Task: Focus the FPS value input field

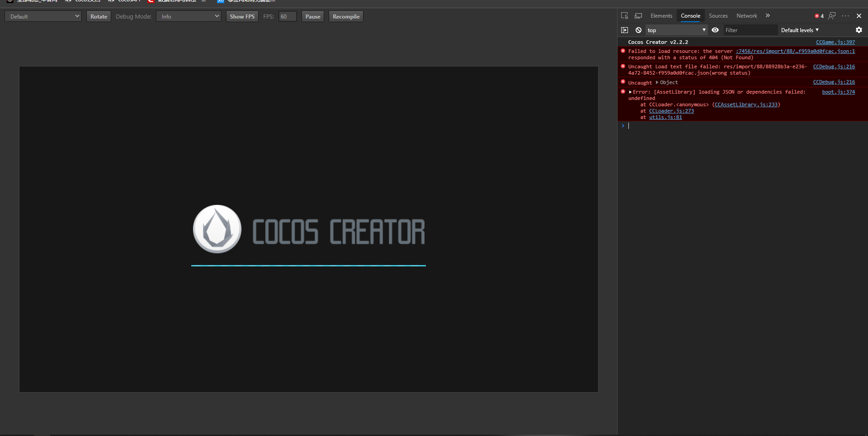Action: pyautogui.click(x=288, y=17)
